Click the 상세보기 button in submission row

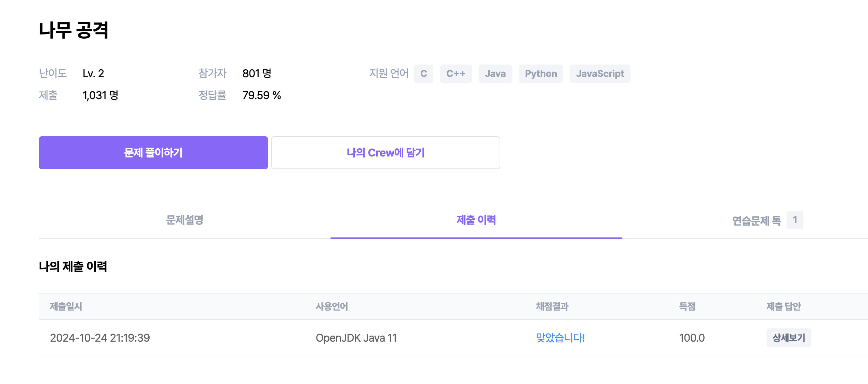coord(788,338)
